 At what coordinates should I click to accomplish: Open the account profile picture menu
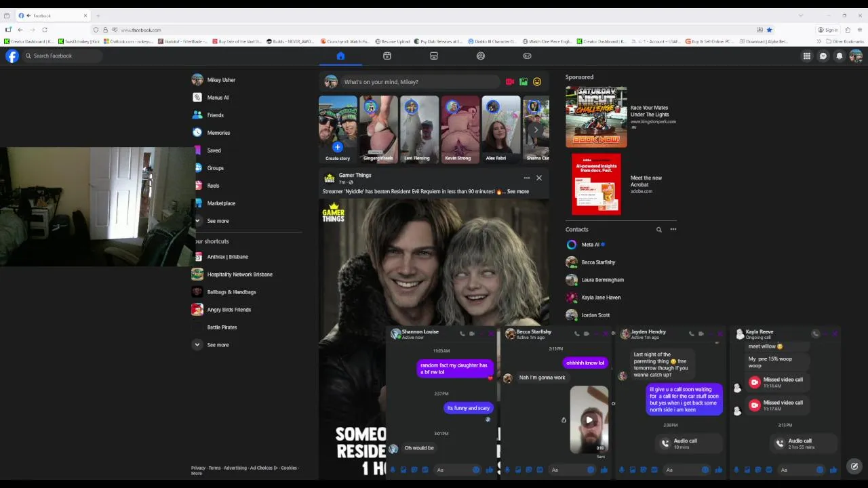(x=856, y=56)
